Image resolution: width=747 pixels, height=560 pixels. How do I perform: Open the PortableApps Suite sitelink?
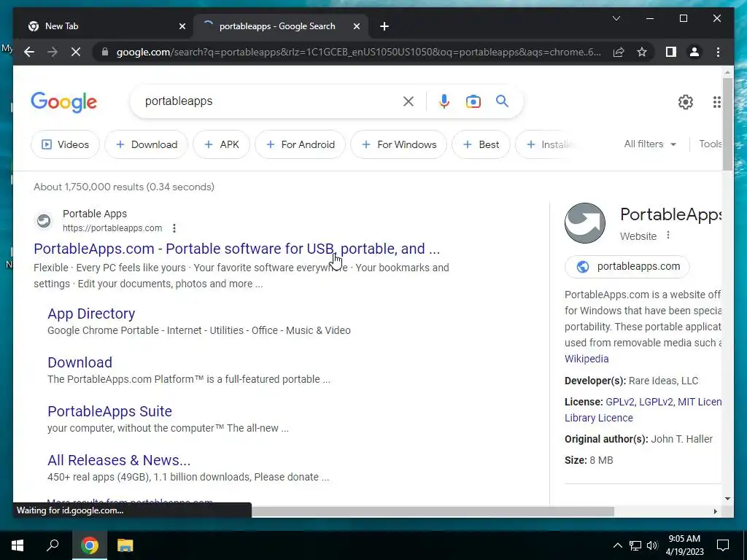[110, 411]
